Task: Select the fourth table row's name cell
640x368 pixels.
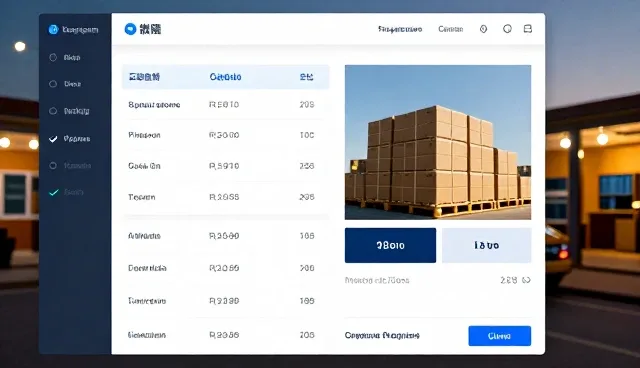Action: click(142, 197)
